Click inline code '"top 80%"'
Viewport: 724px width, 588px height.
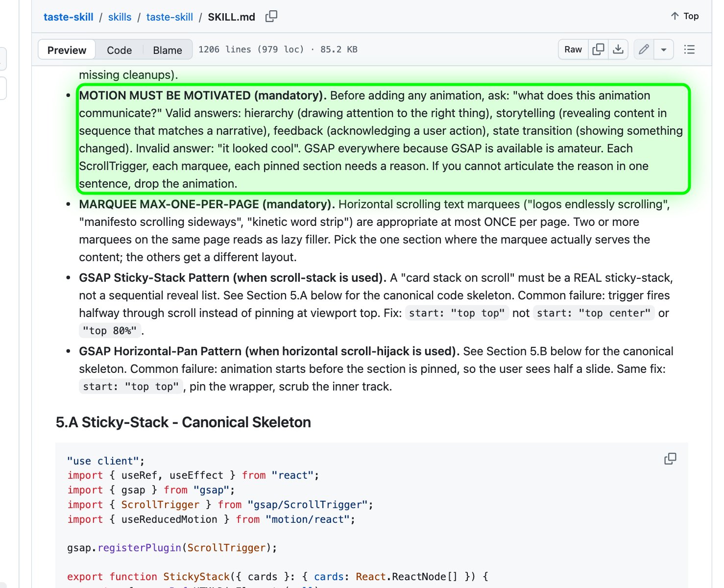click(x=110, y=331)
